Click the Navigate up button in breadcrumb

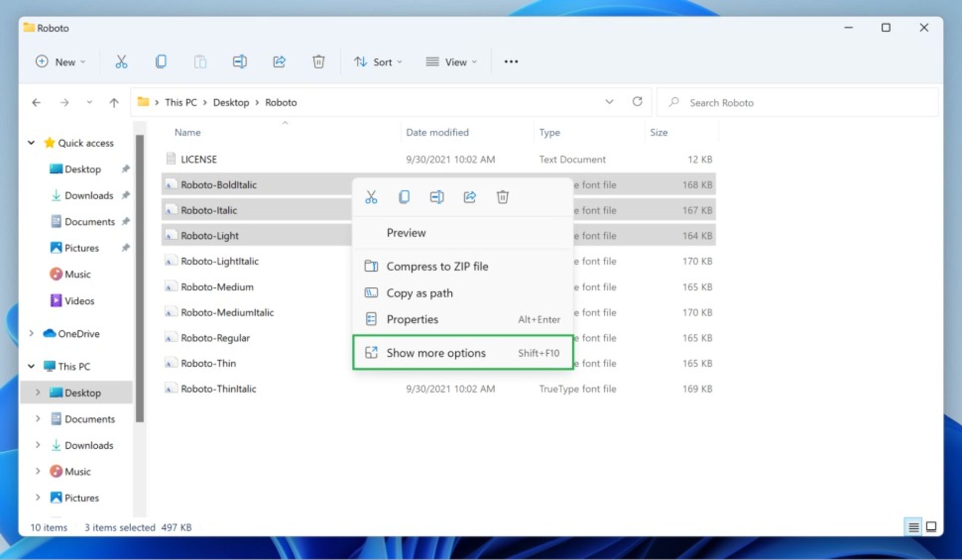(114, 102)
